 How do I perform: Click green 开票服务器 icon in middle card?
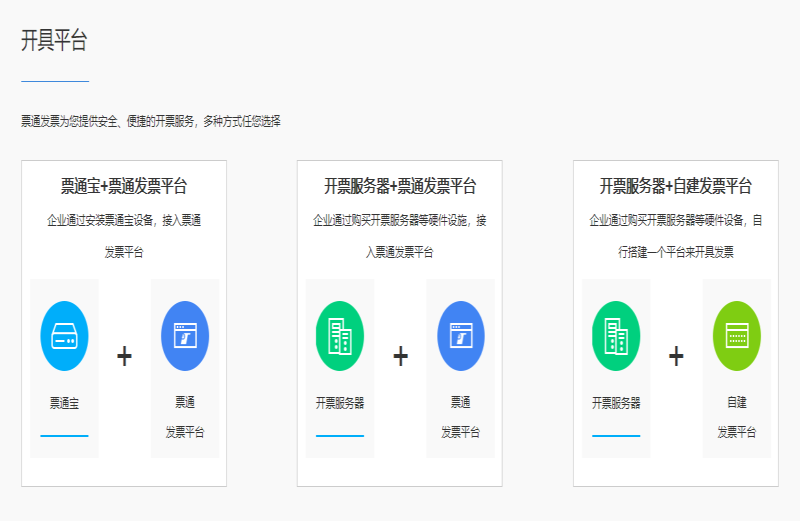click(x=340, y=336)
